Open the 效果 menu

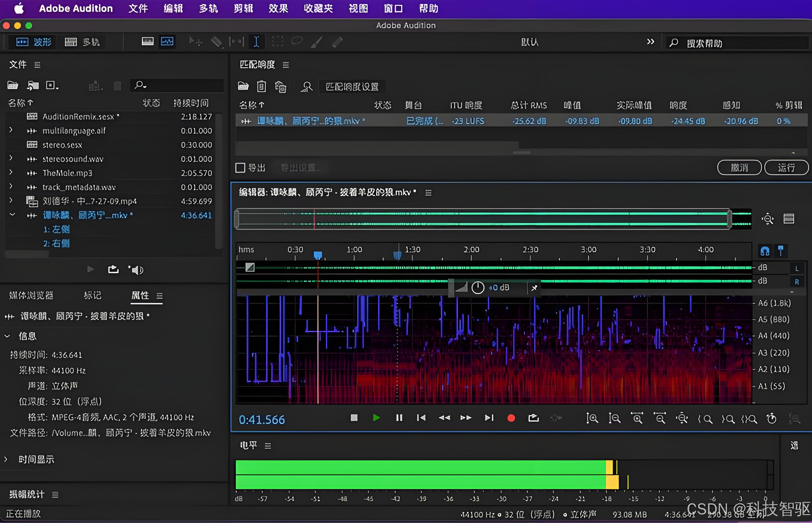tap(278, 8)
